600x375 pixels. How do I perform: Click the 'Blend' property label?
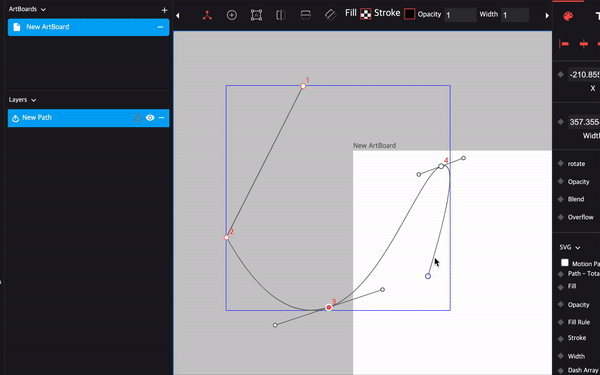click(576, 199)
